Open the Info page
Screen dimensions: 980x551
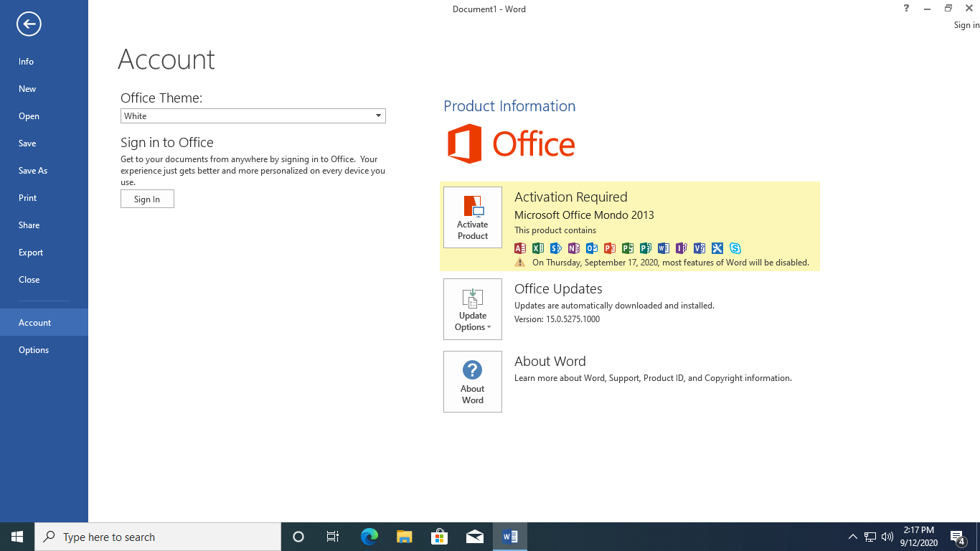[44, 62]
